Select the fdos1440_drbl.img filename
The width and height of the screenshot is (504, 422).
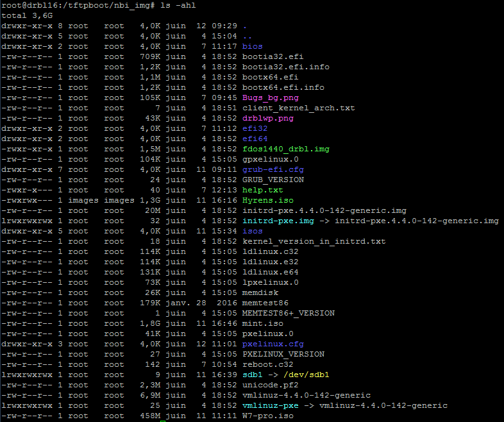(x=286, y=149)
